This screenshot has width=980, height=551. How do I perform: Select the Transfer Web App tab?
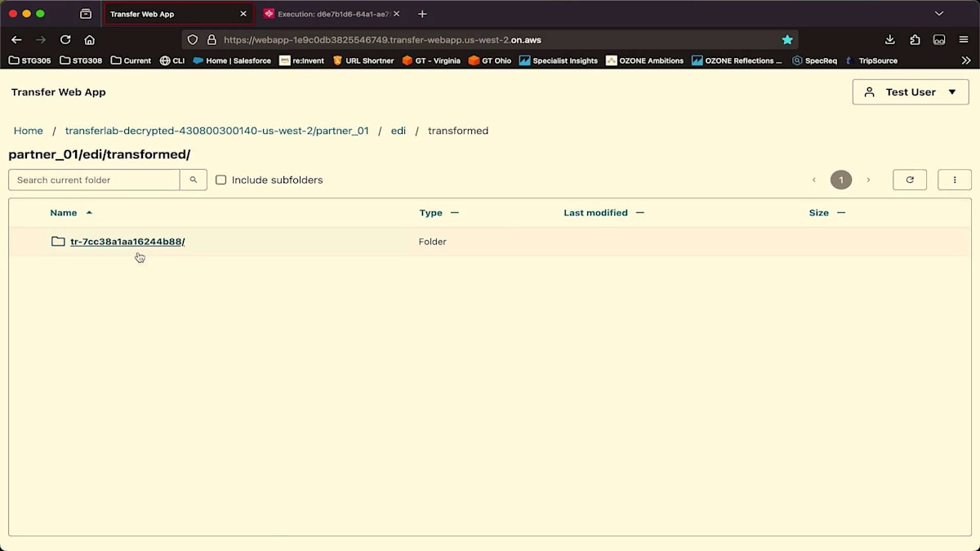point(178,14)
